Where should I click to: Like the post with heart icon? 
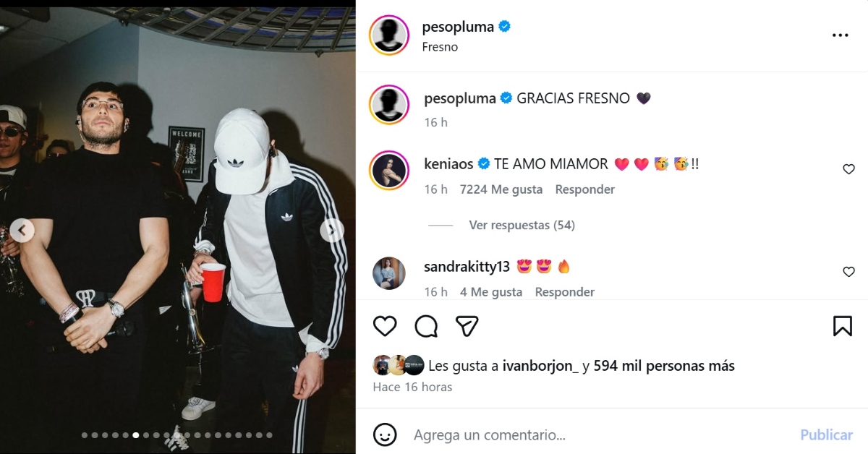coord(385,326)
